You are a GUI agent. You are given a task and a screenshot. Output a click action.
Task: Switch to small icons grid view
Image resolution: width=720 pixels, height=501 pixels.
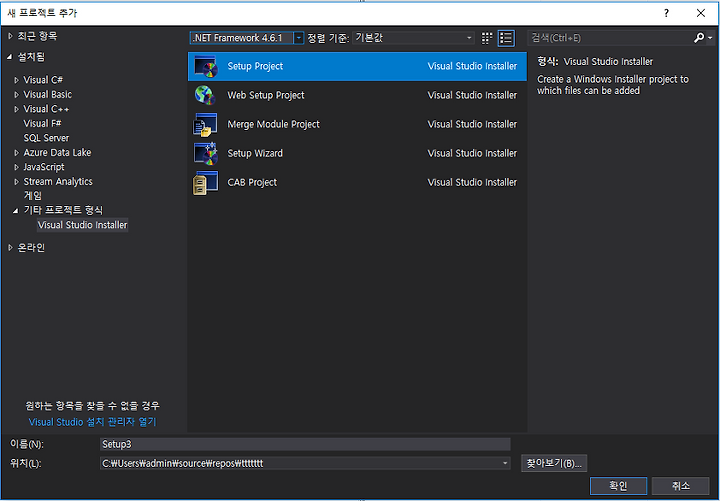coord(487,38)
